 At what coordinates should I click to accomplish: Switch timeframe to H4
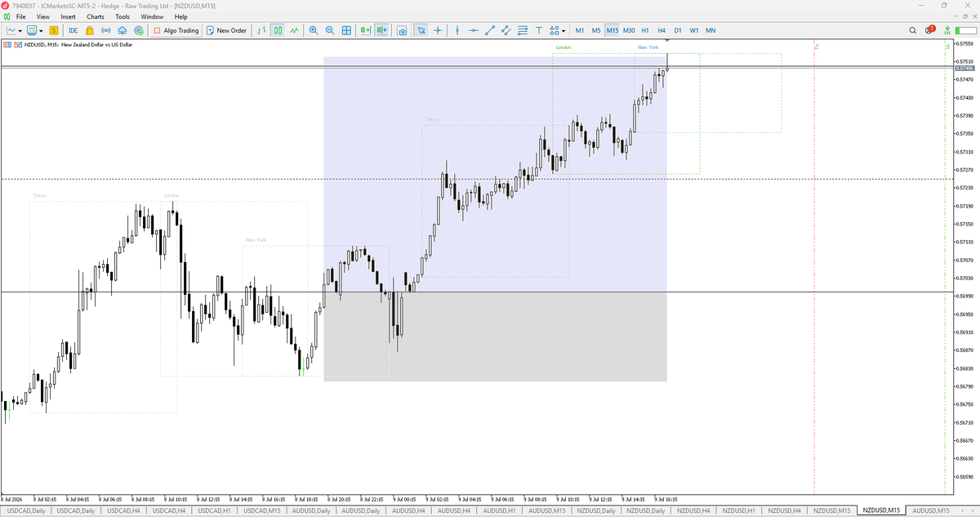pyautogui.click(x=661, y=30)
